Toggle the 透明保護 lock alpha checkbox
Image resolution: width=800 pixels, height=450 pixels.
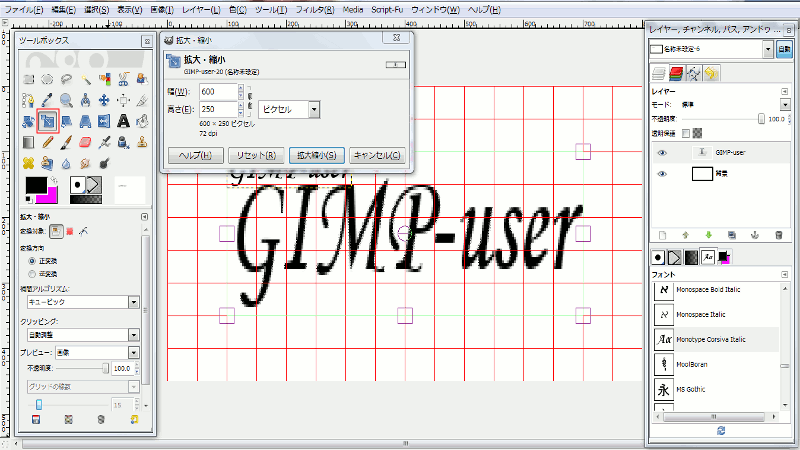coord(686,133)
